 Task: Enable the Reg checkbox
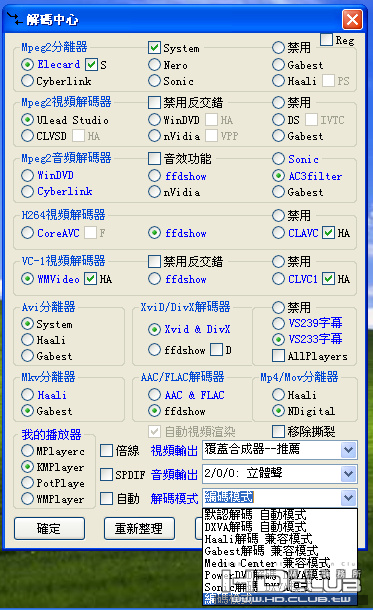pos(326,40)
